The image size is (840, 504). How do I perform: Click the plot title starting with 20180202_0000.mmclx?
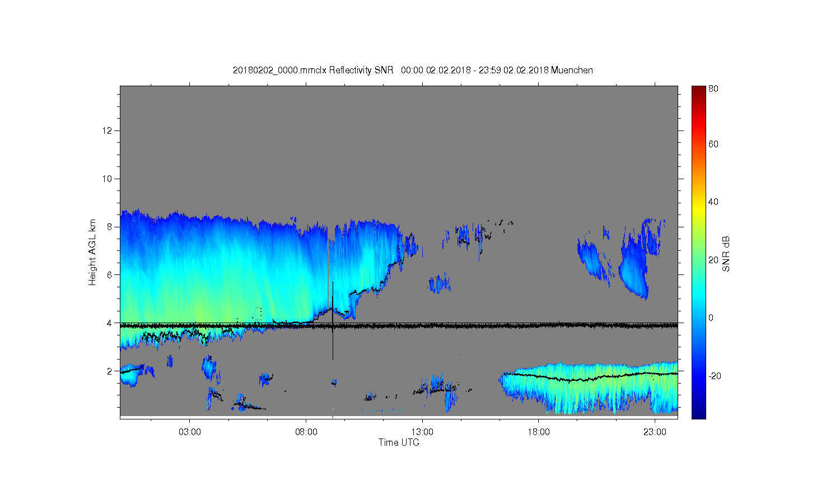pyautogui.click(x=413, y=71)
